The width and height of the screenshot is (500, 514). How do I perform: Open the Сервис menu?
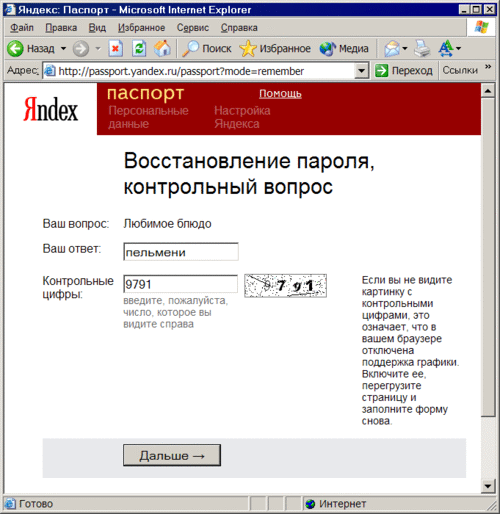coord(193,28)
